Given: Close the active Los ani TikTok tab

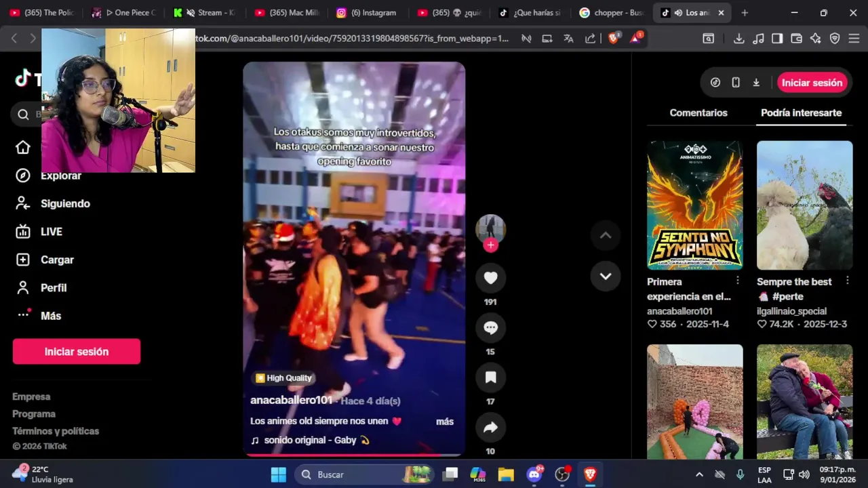Looking at the screenshot, I should (721, 13).
